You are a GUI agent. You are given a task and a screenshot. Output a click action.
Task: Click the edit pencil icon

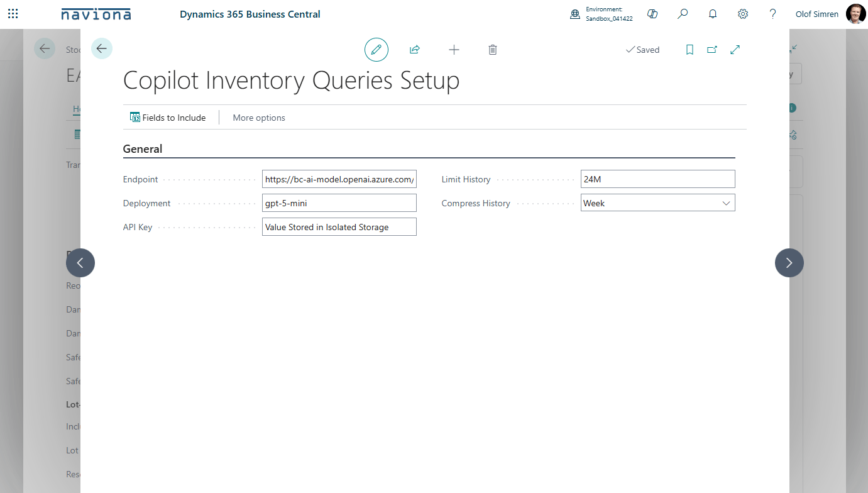tap(376, 50)
